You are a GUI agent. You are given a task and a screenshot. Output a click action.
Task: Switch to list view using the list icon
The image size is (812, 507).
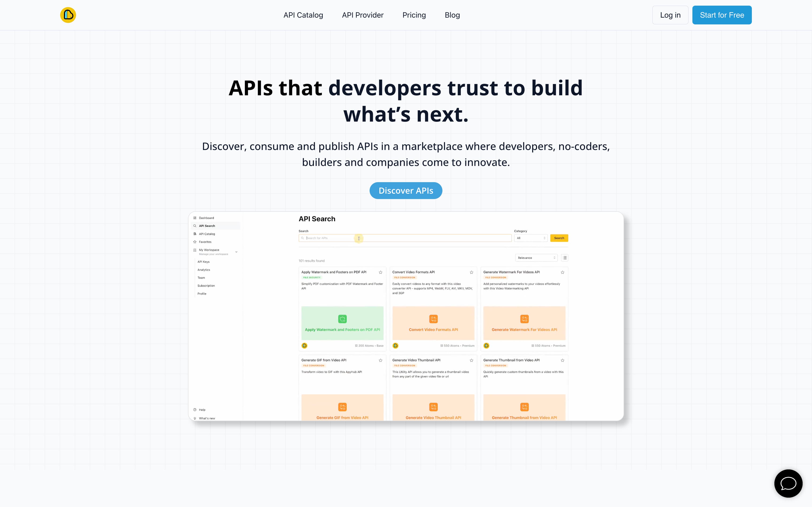click(x=564, y=257)
